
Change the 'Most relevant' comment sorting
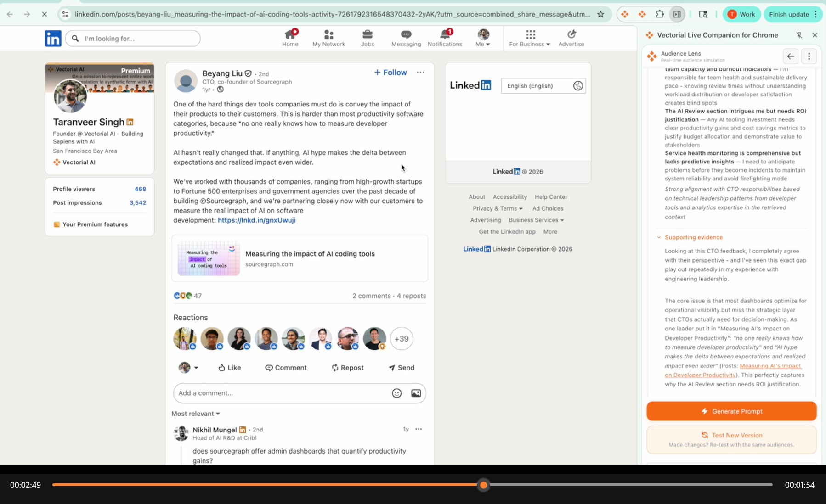click(196, 414)
